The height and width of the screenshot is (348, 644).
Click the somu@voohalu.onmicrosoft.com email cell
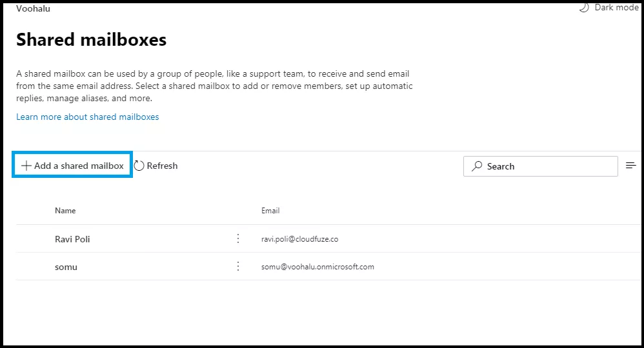(x=317, y=267)
